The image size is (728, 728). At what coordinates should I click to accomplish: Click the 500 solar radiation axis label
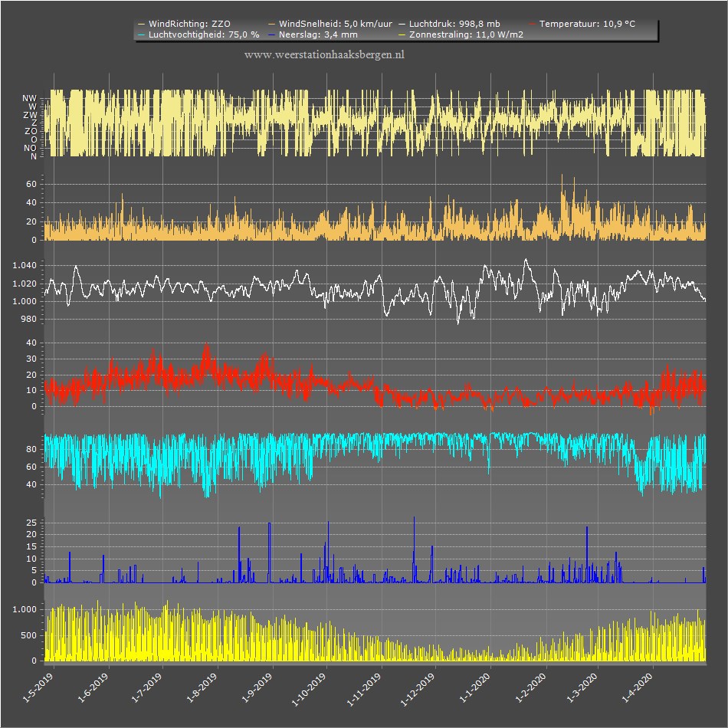pos(29,635)
